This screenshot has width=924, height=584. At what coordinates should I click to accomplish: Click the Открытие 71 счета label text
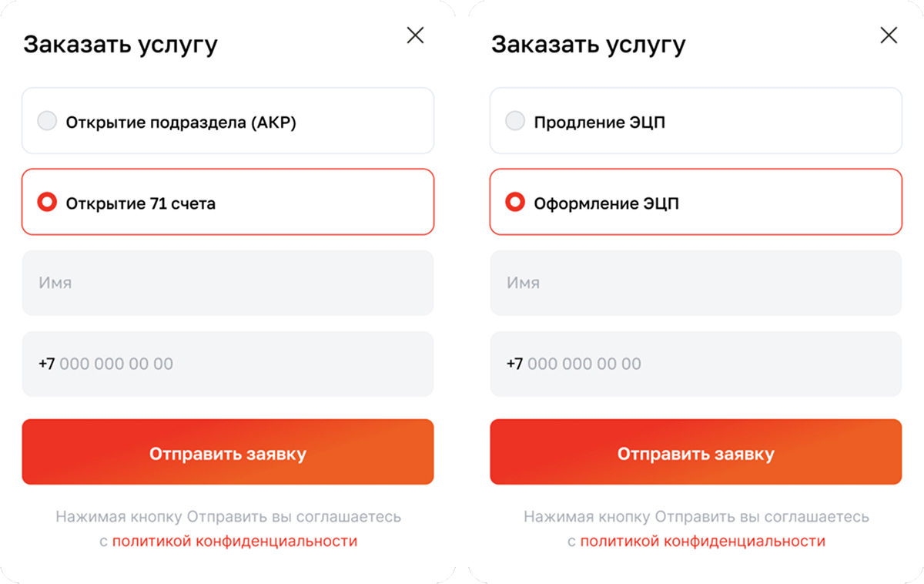[x=141, y=204]
